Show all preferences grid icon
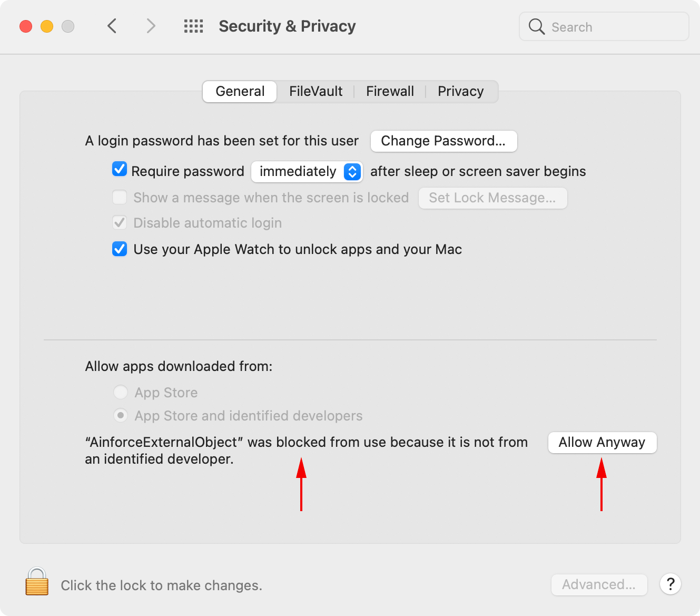 [193, 26]
